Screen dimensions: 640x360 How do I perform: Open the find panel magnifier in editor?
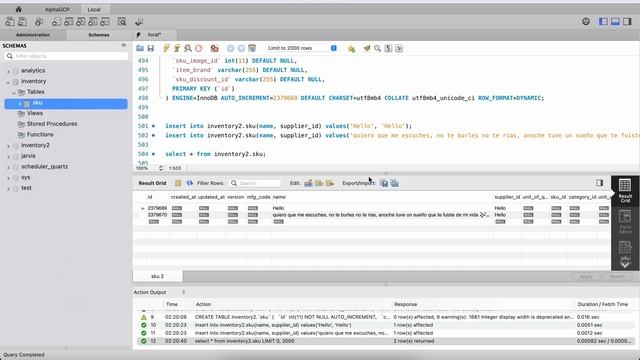click(378, 48)
